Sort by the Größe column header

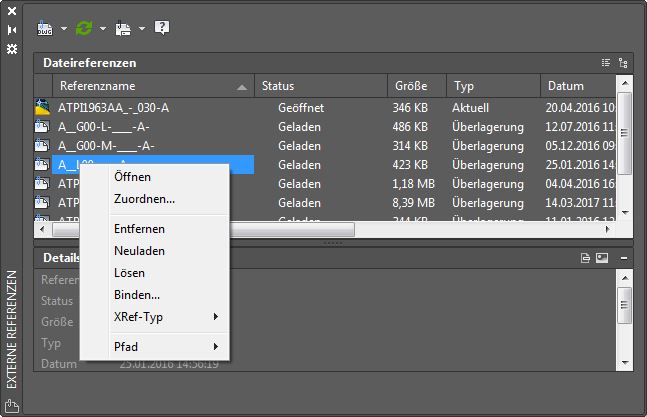pyautogui.click(x=411, y=86)
